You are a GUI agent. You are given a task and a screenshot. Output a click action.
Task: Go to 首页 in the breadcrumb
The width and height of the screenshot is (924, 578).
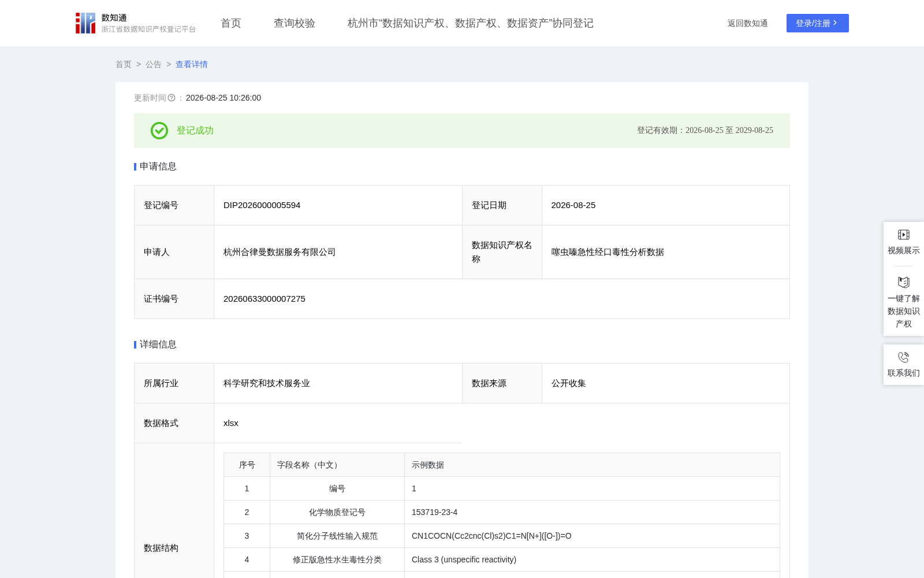pos(124,64)
